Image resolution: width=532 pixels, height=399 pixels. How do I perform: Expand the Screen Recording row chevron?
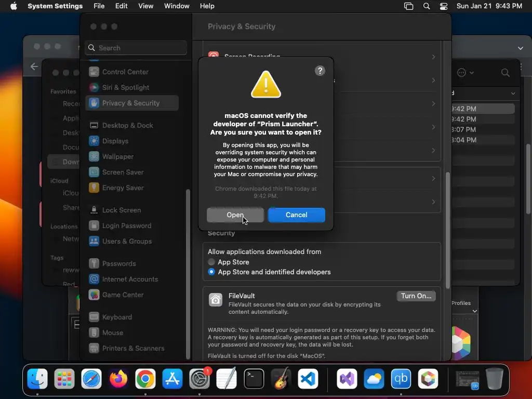tap(433, 57)
